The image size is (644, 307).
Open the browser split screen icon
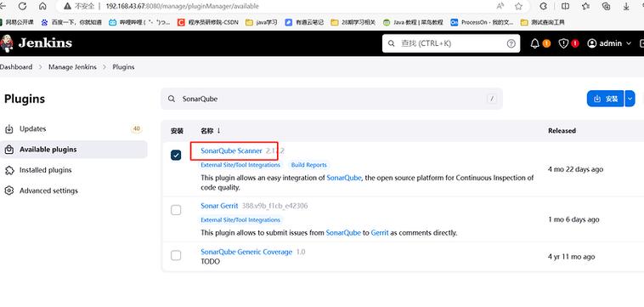click(x=565, y=6)
